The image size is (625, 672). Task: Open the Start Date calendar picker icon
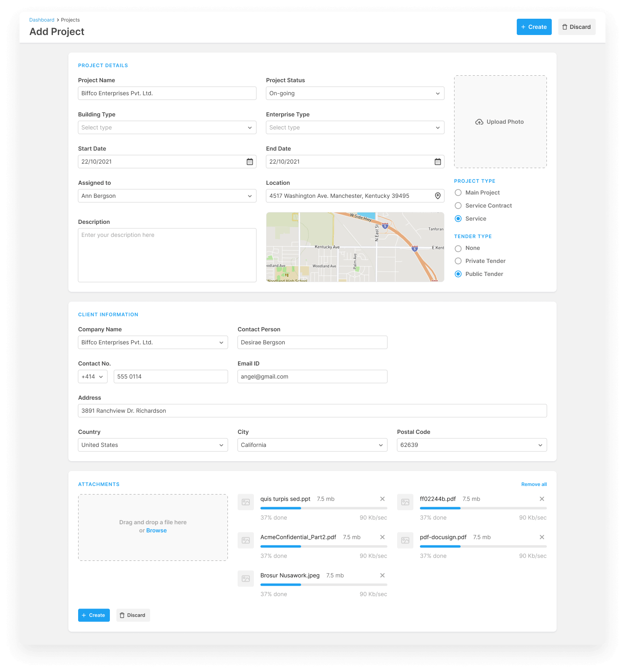click(x=250, y=162)
